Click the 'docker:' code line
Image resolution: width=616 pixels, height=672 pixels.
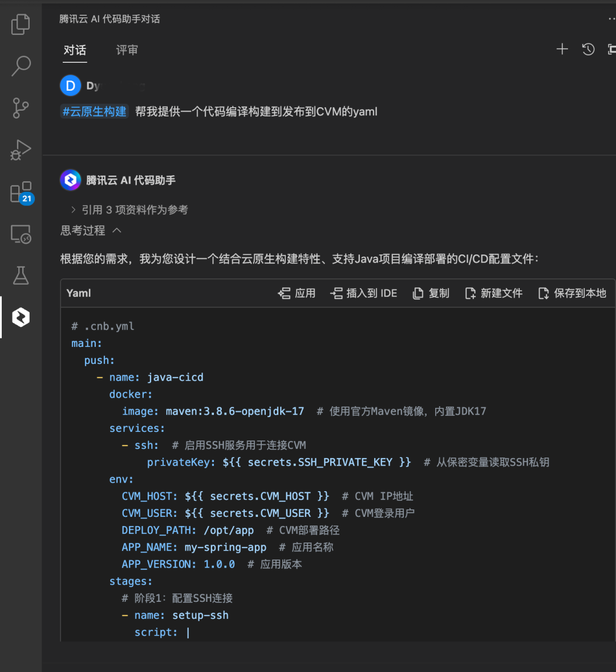pos(131,394)
